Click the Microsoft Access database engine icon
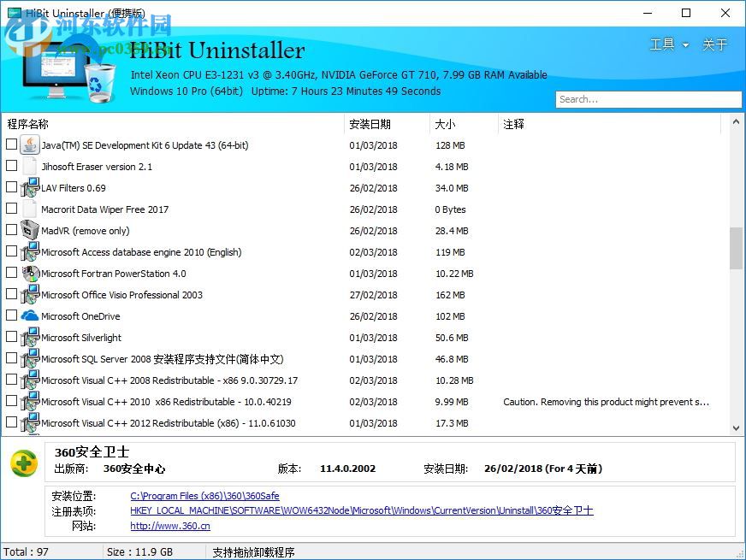 (28, 252)
